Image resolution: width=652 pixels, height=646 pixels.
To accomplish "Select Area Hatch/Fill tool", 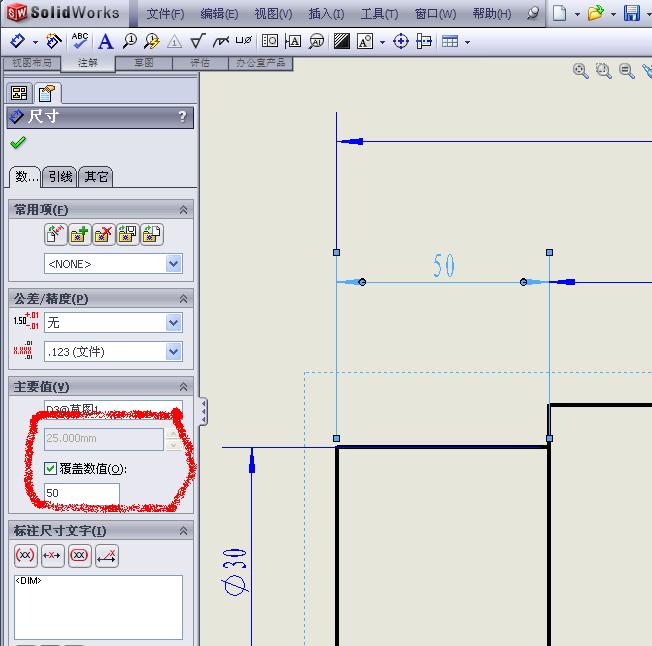I will 341,41.
